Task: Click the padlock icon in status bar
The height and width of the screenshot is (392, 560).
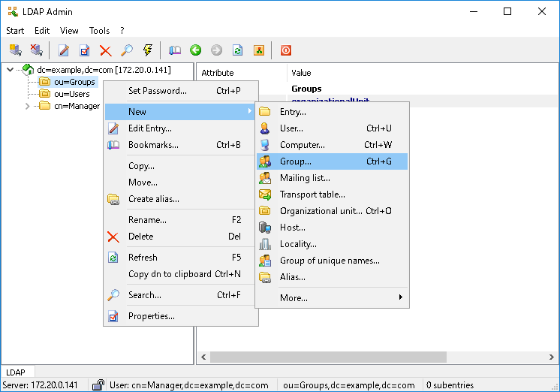Action: [98, 384]
